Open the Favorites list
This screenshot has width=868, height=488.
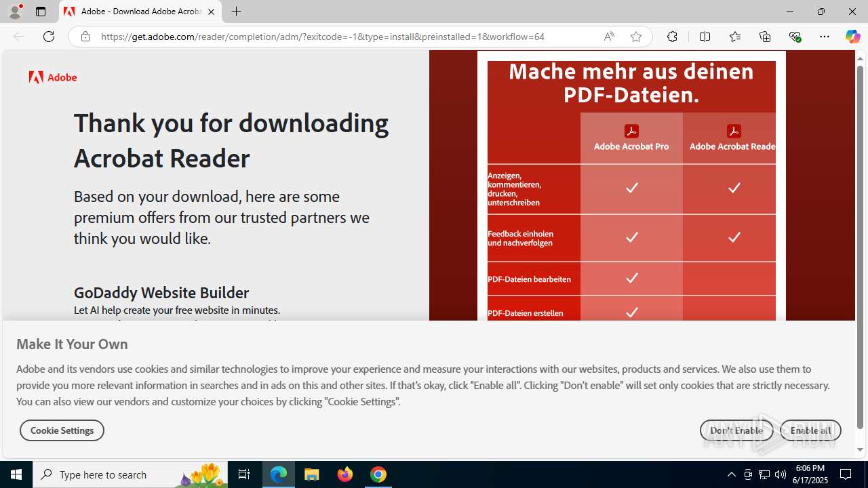735,37
